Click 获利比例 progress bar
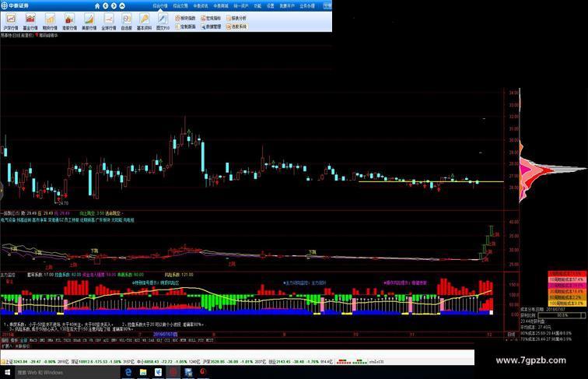The image size is (588, 379). 562,316
